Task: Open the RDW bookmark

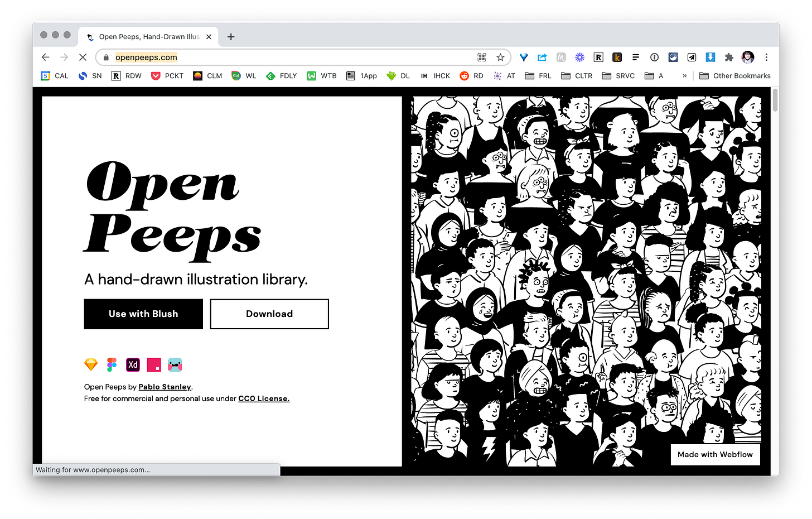Action: coord(127,76)
